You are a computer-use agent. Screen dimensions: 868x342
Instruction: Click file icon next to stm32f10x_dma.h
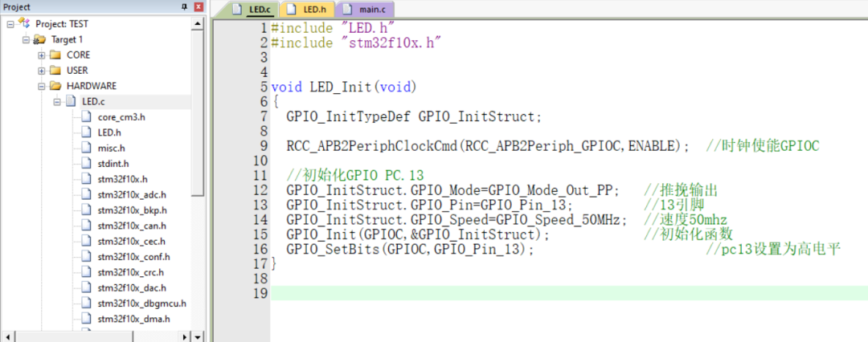86,318
